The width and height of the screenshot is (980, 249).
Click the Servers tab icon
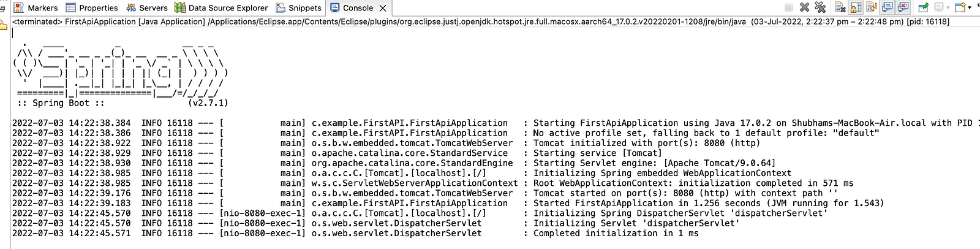131,8
